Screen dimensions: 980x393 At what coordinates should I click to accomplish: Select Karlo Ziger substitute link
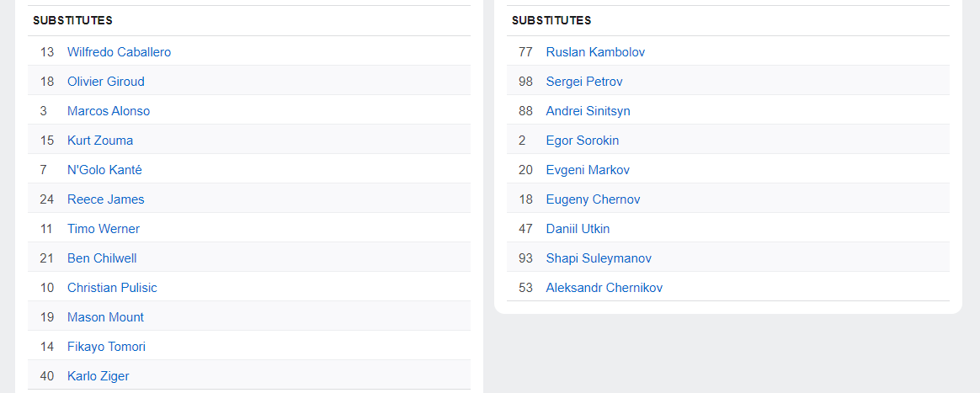point(99,376)
